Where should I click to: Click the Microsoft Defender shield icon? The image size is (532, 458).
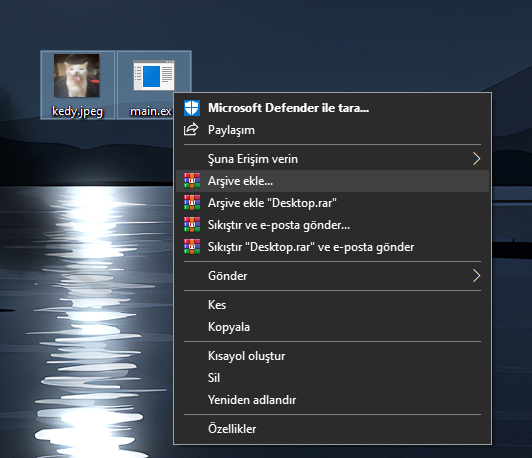(x=192, y=108)
